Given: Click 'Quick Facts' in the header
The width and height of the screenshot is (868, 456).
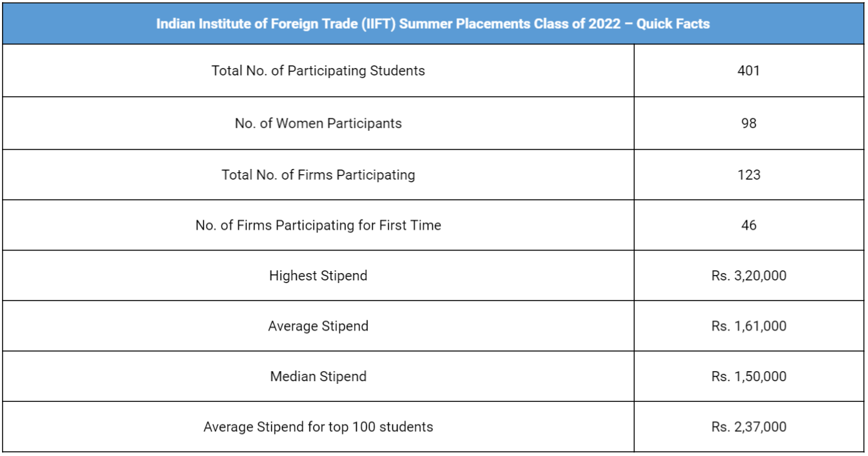Looking at the screenshot, I should point(673,24).
